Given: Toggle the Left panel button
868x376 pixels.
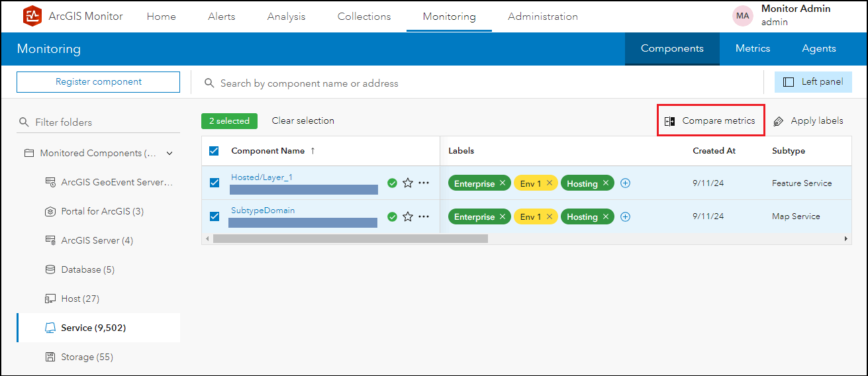Looking at the screenshot, I should coord(813,82).
